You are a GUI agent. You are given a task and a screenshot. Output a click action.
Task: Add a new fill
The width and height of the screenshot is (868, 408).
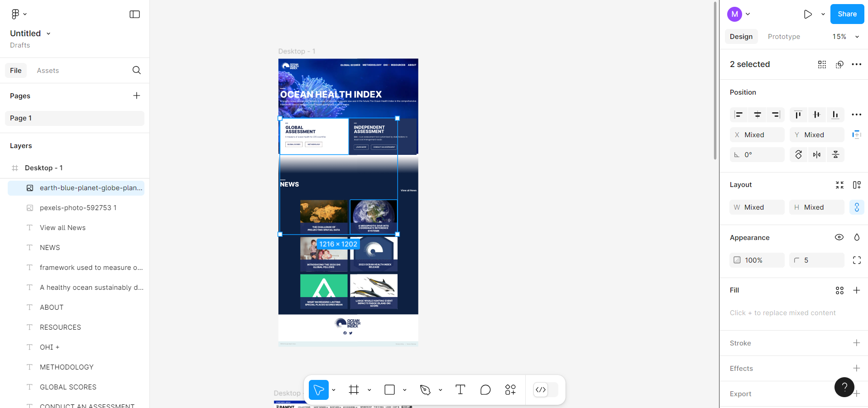[857, 290]
